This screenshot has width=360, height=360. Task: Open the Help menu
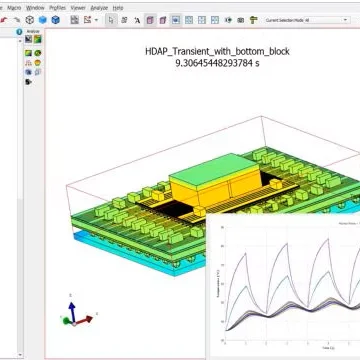tap(118, 8)
